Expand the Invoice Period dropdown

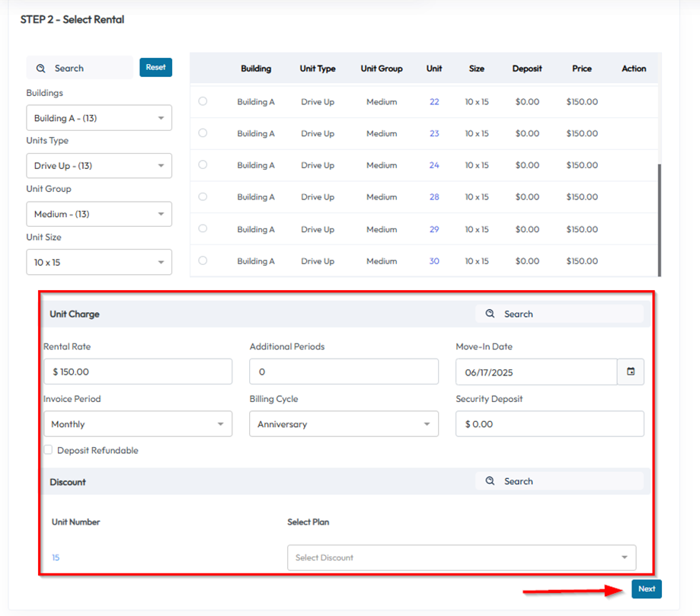(x=138, y=424)
